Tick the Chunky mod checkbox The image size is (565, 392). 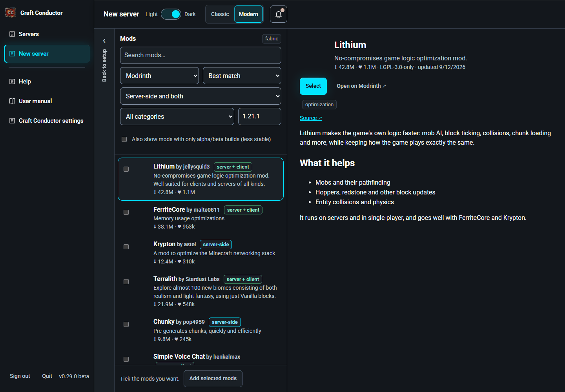click(126, 325)
